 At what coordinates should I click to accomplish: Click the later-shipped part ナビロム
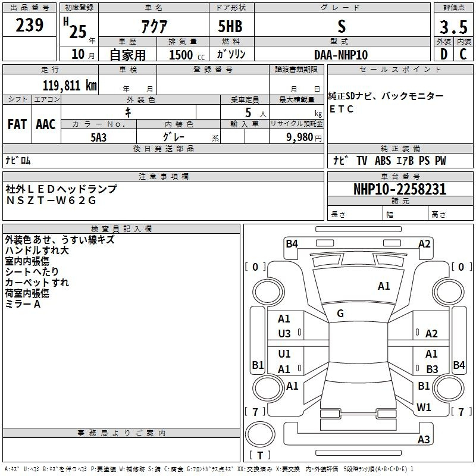click(x=18, y=160)
